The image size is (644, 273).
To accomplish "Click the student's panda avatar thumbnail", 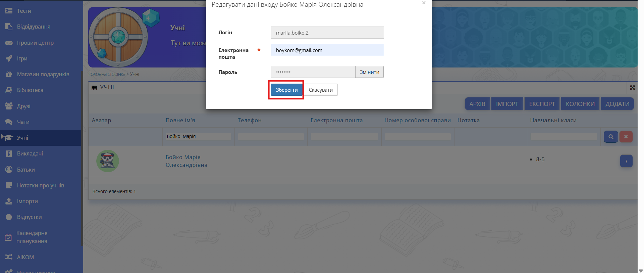I will (x=108, y=161).
